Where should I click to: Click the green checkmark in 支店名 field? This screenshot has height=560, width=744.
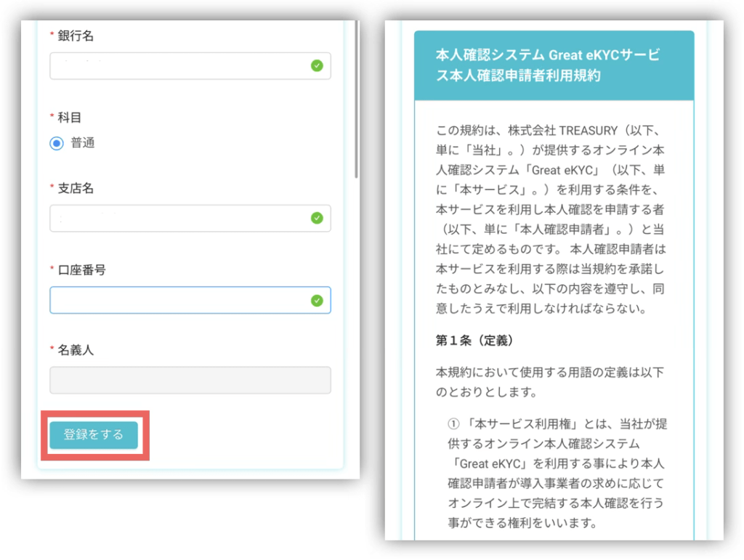317,218
